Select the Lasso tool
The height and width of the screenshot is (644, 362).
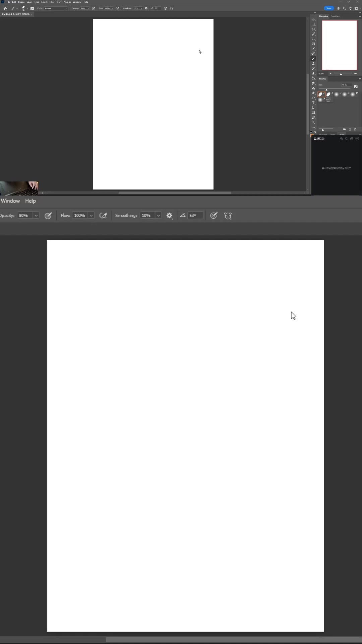(313, 29)
